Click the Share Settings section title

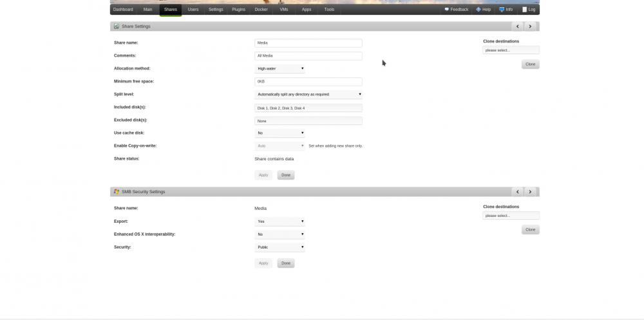pyautogui.click(x=136, y=26)
